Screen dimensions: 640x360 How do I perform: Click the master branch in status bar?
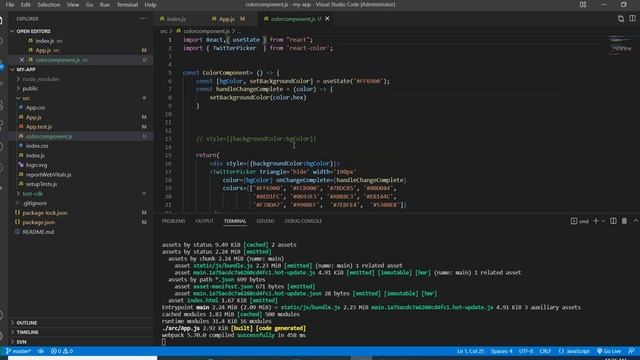pyautogui.click(x=18, y=351)
